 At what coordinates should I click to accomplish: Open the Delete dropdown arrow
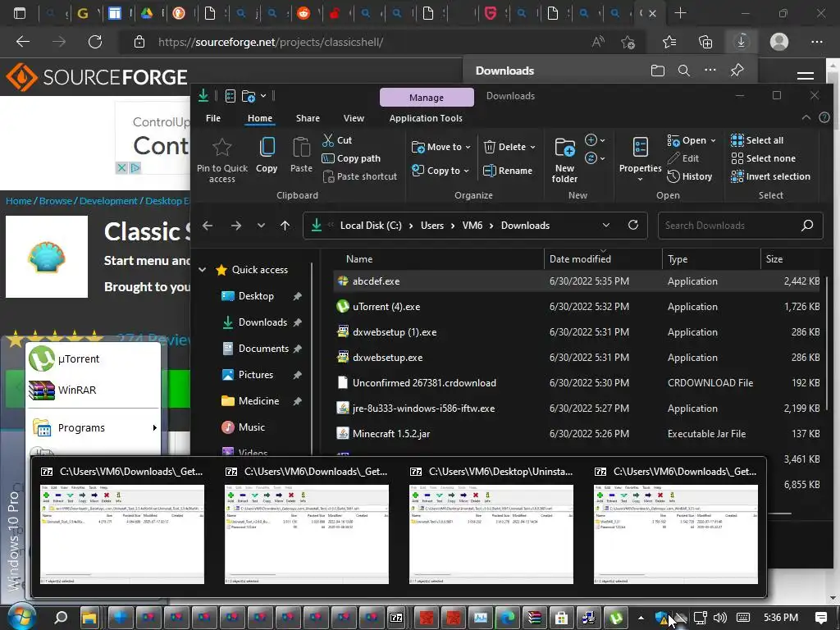coord(532,147)
